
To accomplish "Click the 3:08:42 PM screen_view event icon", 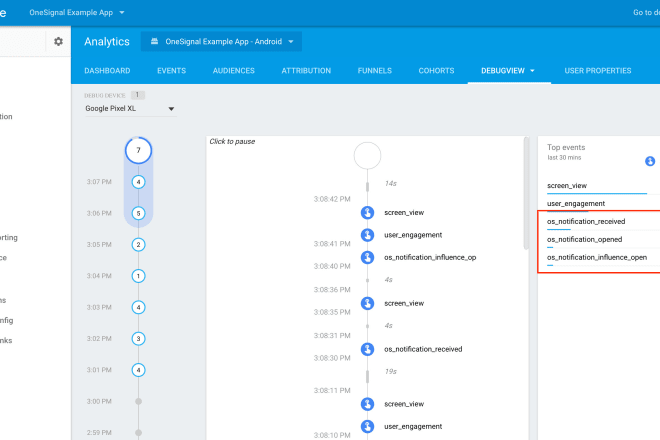I will (367, 213).
